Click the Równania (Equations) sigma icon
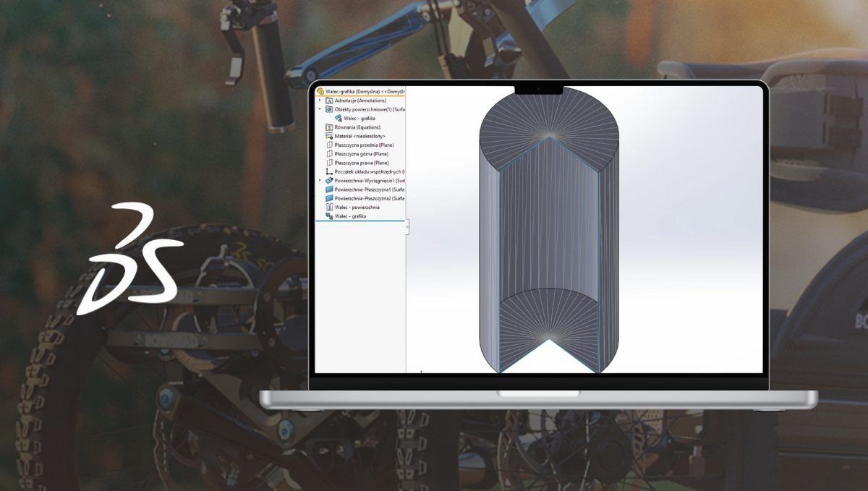 click(x=329, y=127)
